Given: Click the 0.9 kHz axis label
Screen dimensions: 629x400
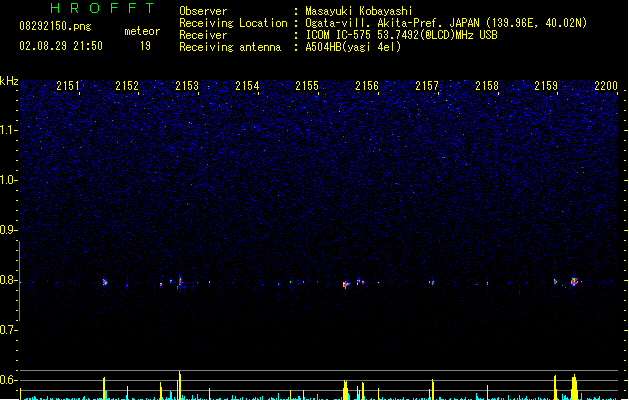Looking at the screenshot, I should point(9,230).
